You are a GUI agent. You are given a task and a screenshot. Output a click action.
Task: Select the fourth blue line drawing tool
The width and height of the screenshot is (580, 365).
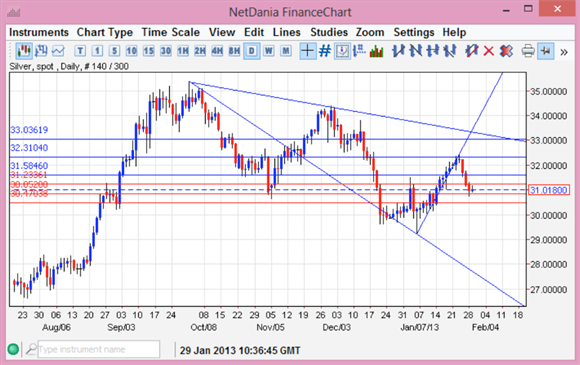(x=449, y=51)
